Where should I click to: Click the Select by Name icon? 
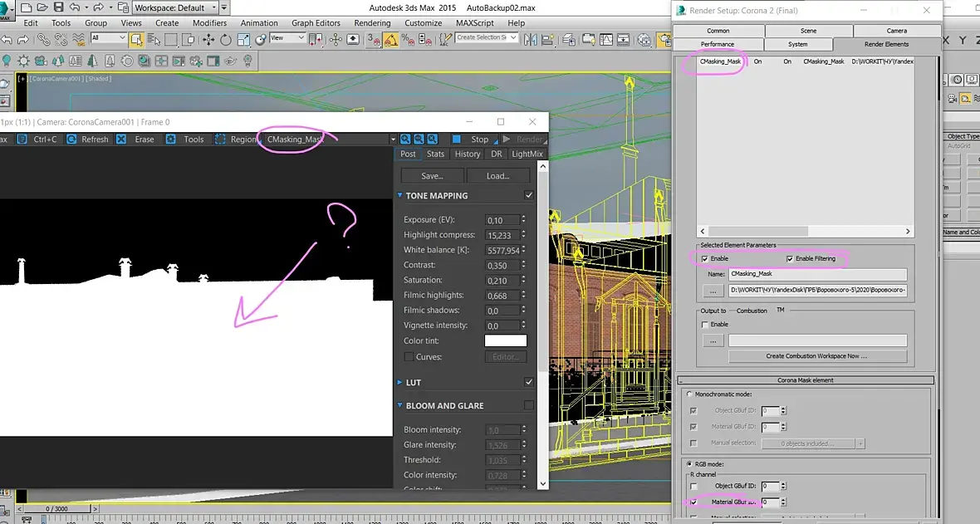[x=153, y=39]
